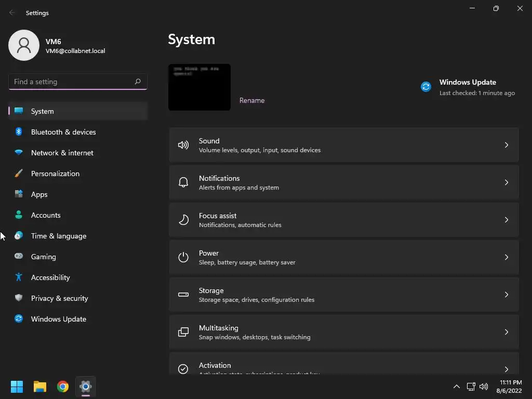Rename this PC
Screen dimensions: 532x399
click(x=252, y=100)
